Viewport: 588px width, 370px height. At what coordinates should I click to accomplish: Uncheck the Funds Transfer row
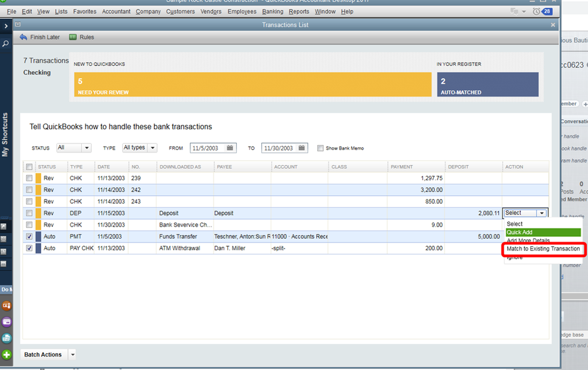[x=29, y=236]
